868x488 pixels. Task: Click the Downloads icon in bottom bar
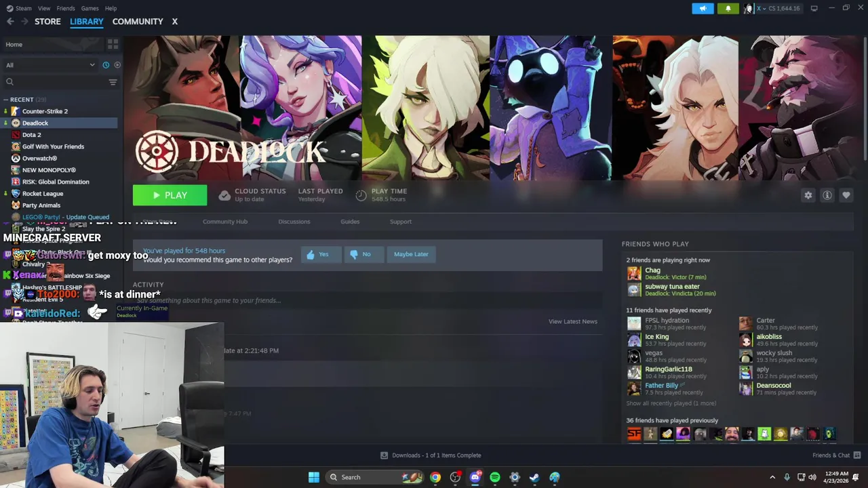click(384, 455)
